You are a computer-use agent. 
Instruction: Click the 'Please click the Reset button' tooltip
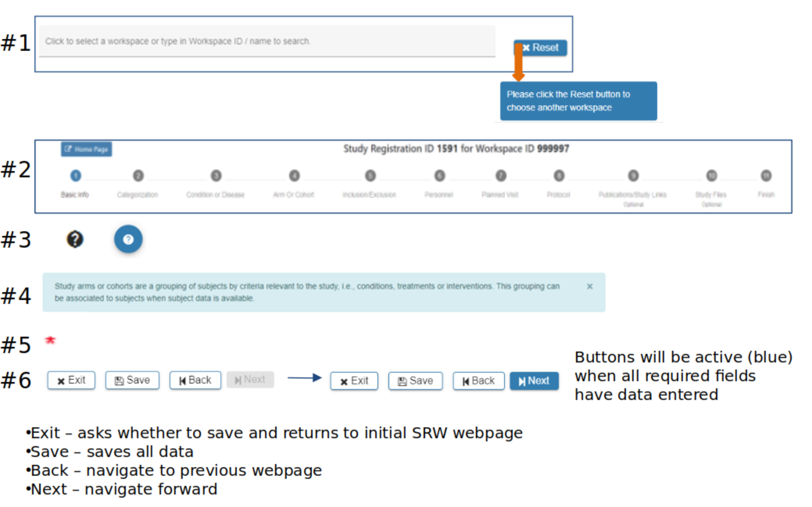(578, 101)
